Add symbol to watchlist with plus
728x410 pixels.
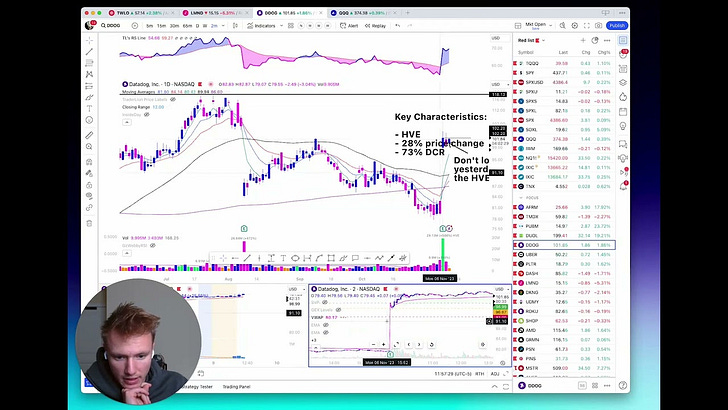click(583, 40)
